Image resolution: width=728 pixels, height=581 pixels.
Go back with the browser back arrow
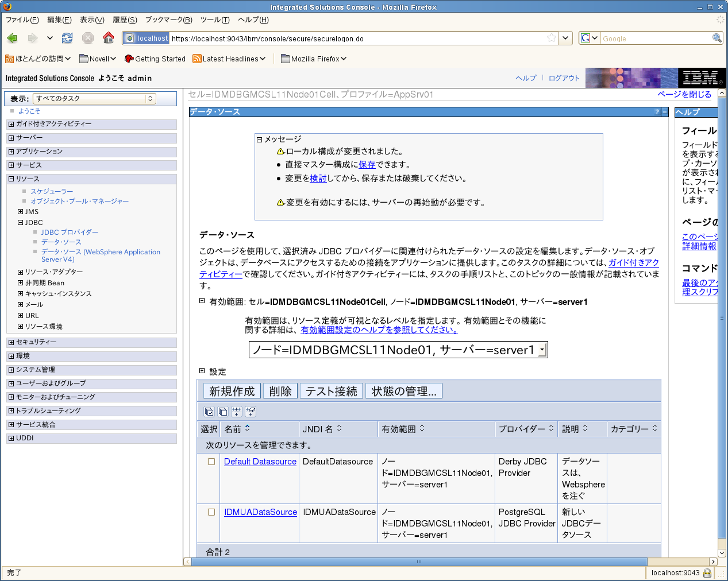(12, 38)
